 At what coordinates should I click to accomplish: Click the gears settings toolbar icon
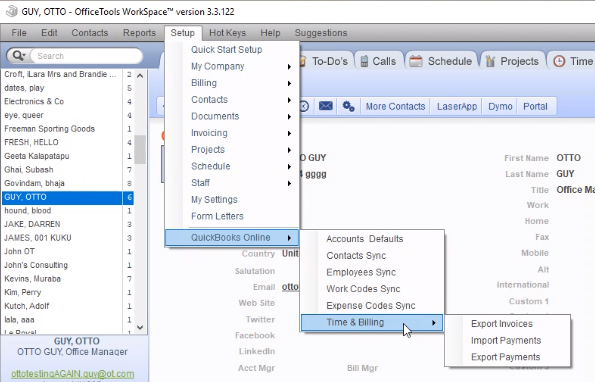[x=348, y=106]
